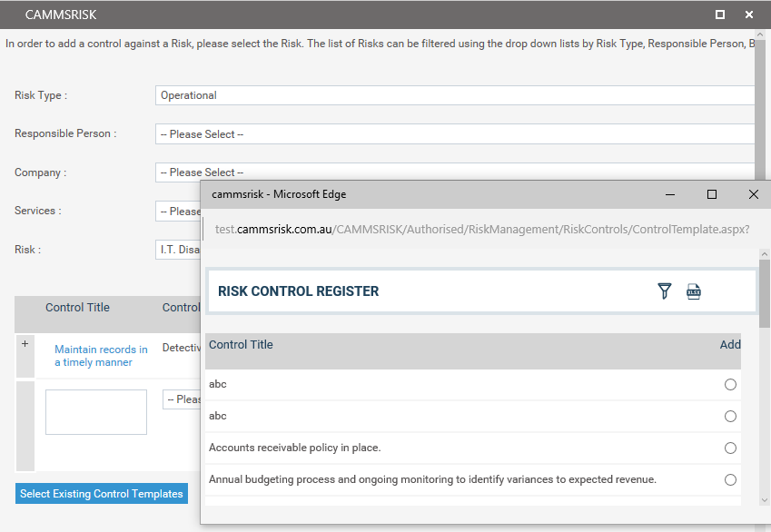The height and width of the screenshot is (532, 771).
Task: Select Annual budgeting process radio button
Action: (730, 480)
